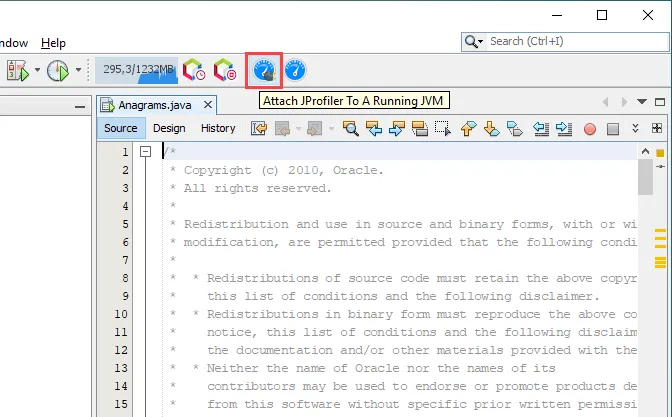
Task: Minimize the NetBeans window
Action: (x=557, y=15)
